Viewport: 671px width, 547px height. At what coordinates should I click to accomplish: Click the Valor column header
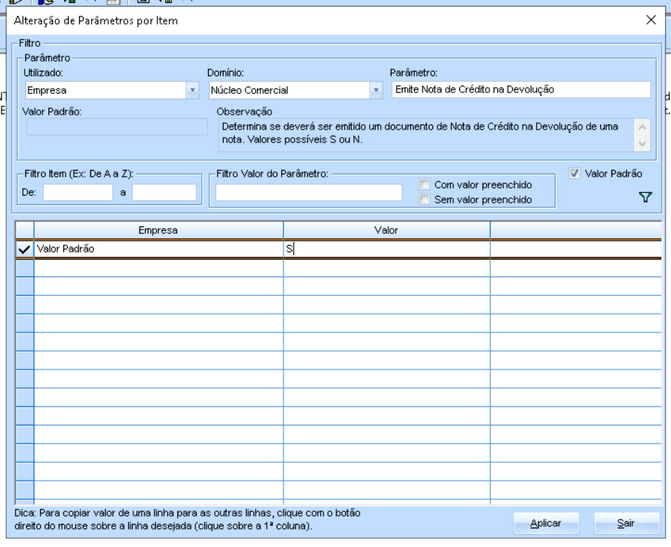386,230
